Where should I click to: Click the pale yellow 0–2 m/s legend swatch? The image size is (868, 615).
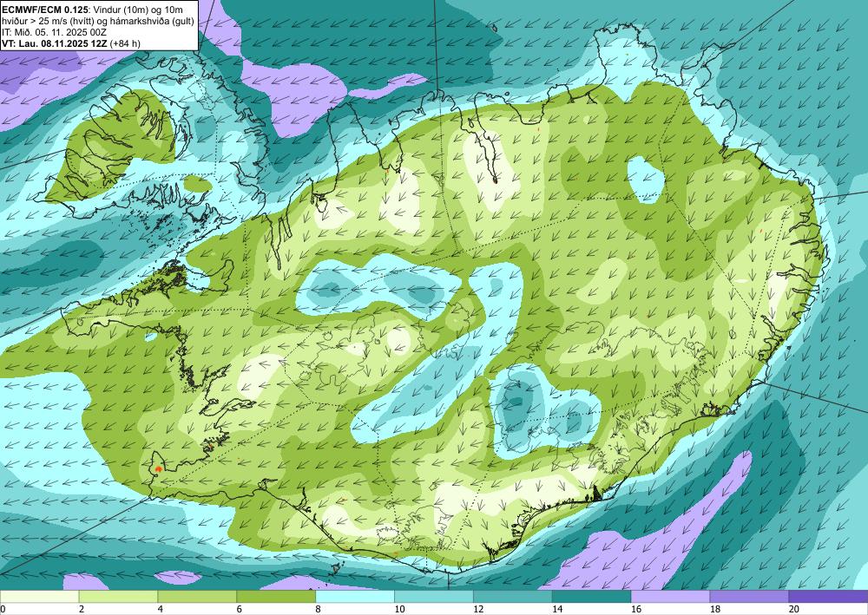click(x=39, y=597)
